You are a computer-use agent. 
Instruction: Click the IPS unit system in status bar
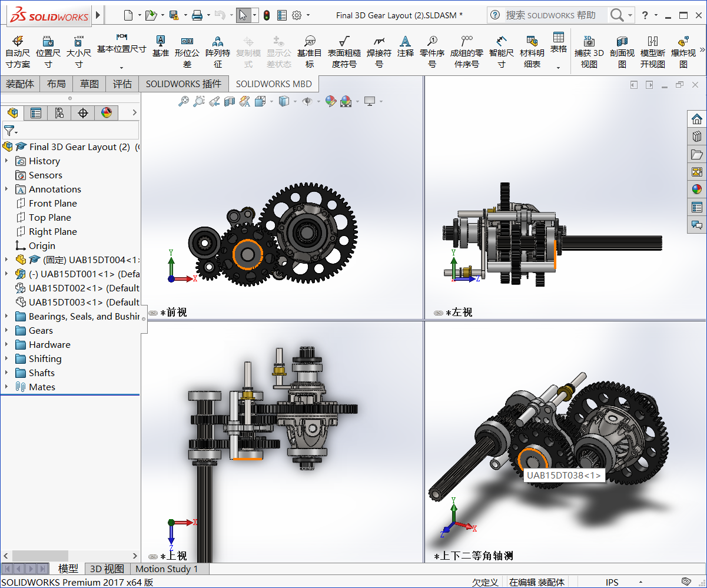pos(612,582)
